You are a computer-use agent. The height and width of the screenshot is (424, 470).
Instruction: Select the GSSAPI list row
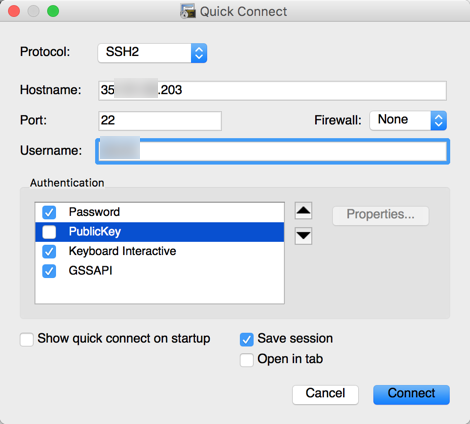pyautogui.click(x=160, y=271)
